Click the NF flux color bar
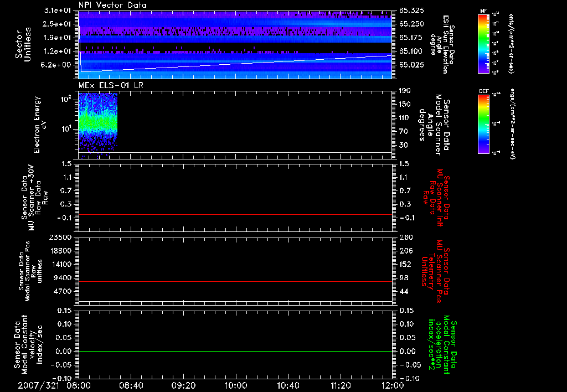567x392 pixels. pos(483,43)
